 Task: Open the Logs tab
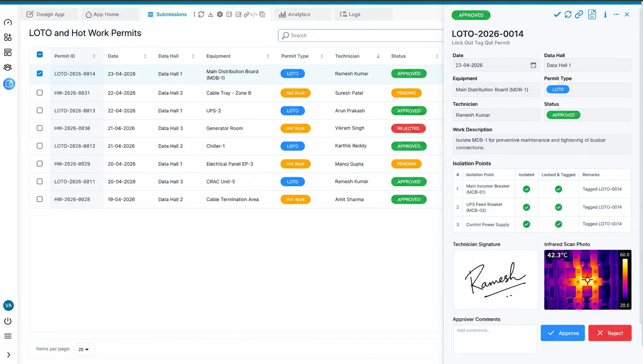[x=363, y=14]
